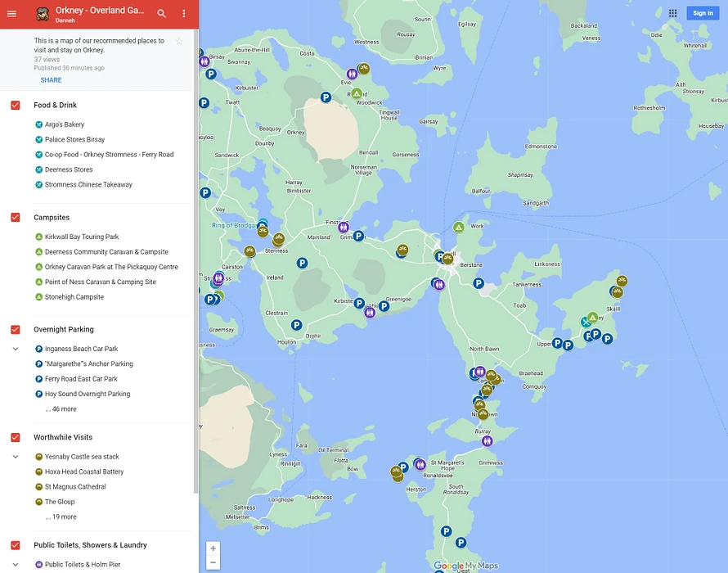Toggle the Worthwhile Visits layer checkbox
The image size is (728, 573).
coord(16,437)
